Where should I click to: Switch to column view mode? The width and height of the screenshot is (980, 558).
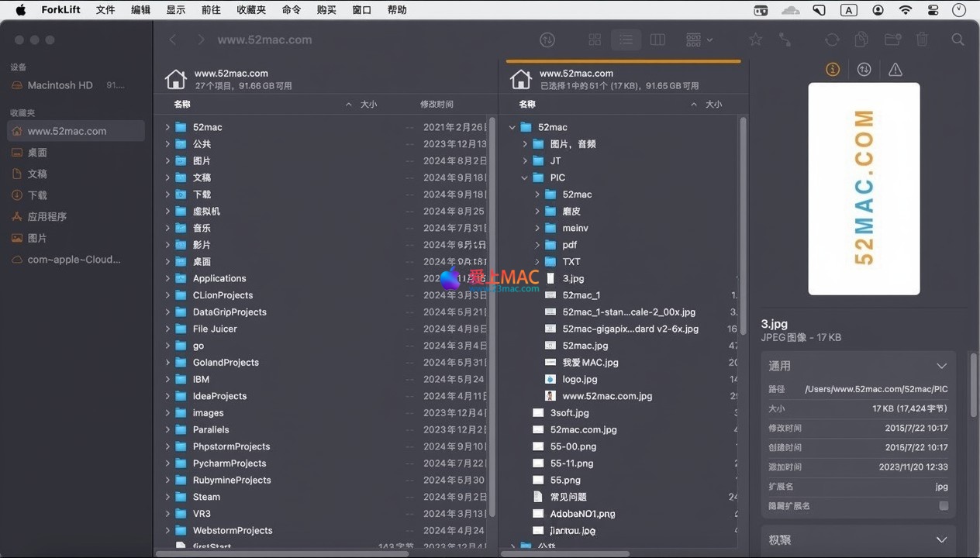tap(657, 40)
